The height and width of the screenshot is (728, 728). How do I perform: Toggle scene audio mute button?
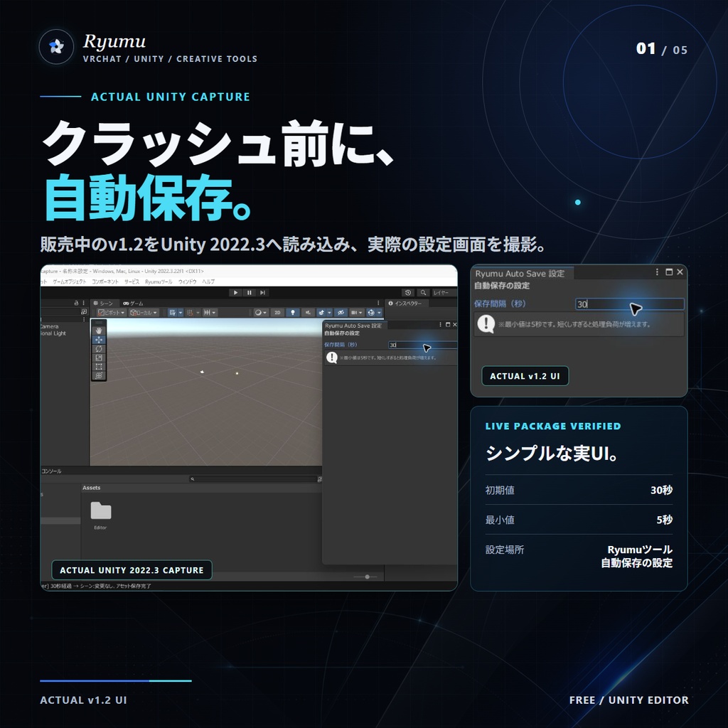click(x=308, y=313)
